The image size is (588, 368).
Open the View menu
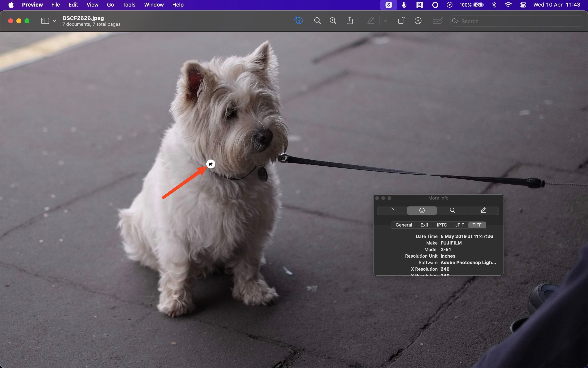tap(92, 5)
